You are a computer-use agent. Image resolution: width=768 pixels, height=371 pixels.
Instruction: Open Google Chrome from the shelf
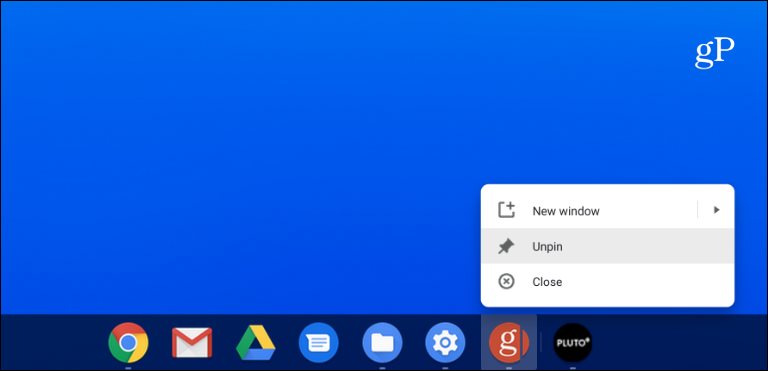tap(128, 342)
